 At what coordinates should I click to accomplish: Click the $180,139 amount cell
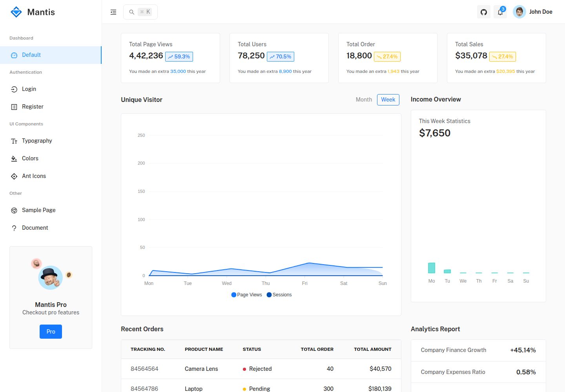click(380, 389)
